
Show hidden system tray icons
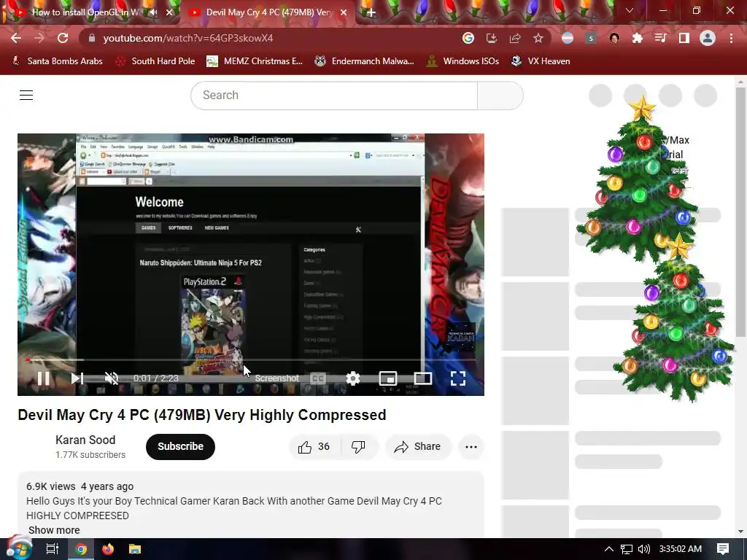click(609, 549)
